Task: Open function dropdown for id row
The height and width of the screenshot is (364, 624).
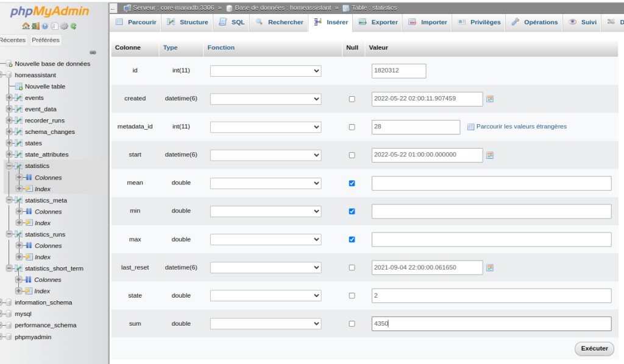Action: point(266,71)
